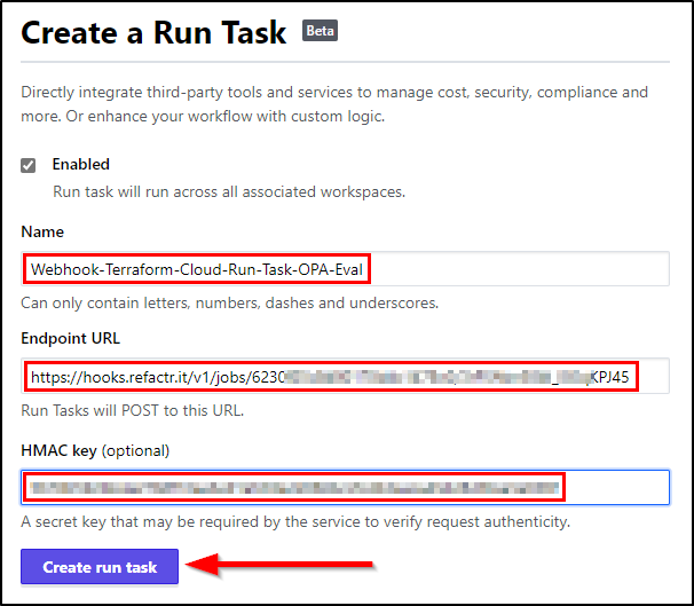Viewport: 694px width, 606px height.
Task: Click the hooks.refactr.it URL text
Action: (330, 377)
